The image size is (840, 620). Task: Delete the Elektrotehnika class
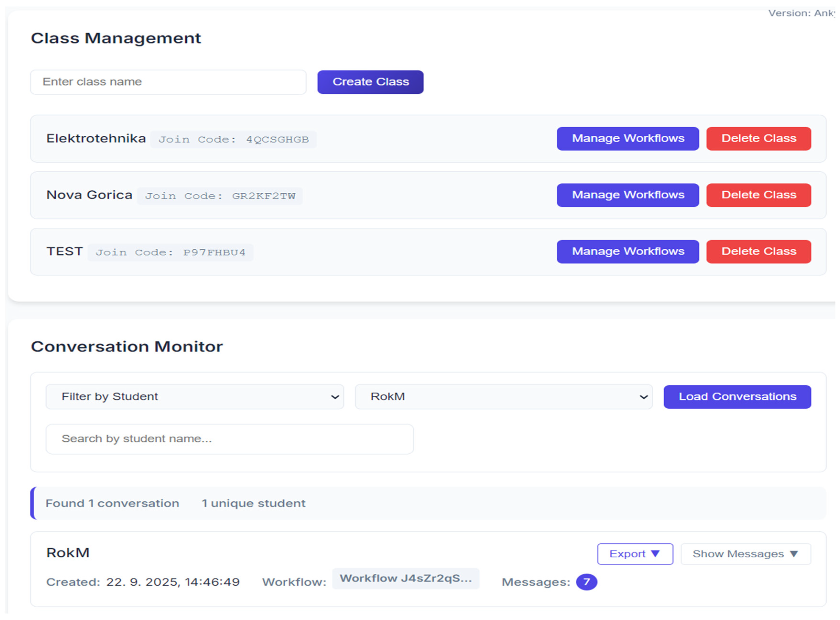[x=758, y=138]
